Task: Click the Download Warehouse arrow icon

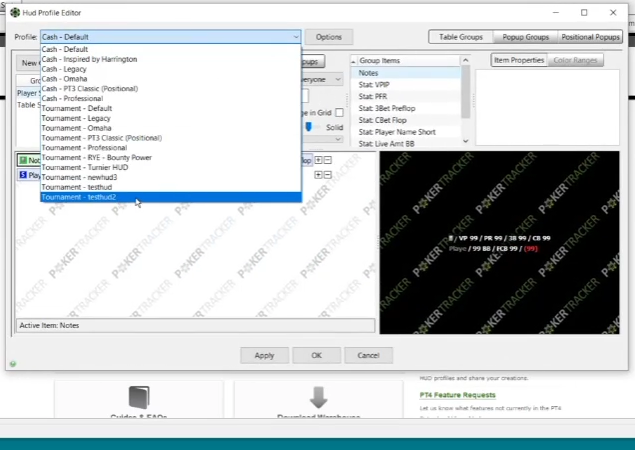Action: click(x=318, y=397)
